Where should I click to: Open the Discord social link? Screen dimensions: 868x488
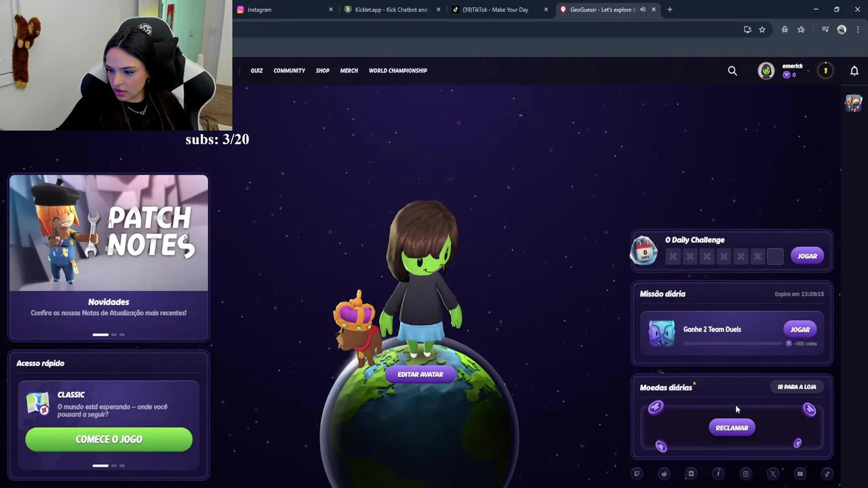[691, 474]
